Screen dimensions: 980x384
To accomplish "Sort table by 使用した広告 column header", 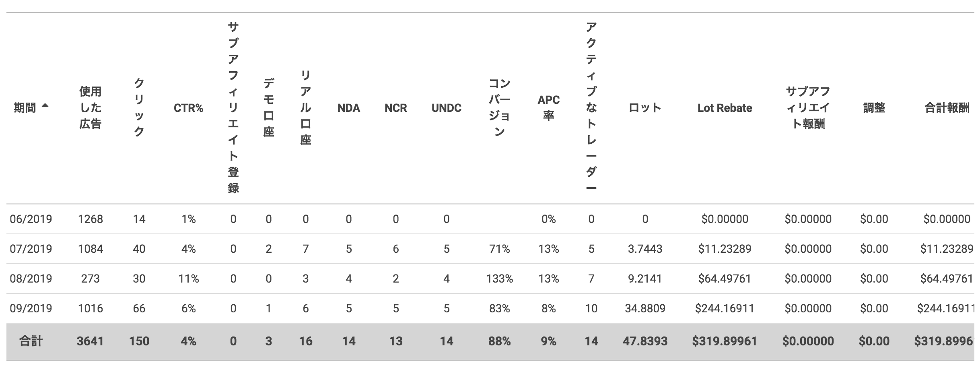I will click(90, 107).
